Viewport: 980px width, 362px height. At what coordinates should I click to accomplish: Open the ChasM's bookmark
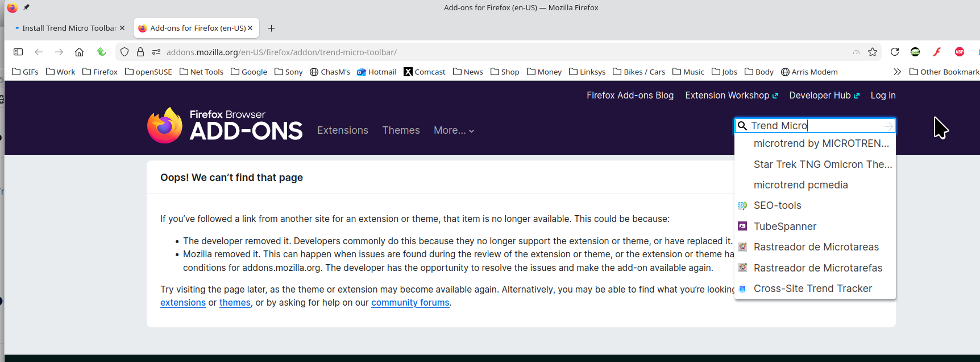click(330, 72)
